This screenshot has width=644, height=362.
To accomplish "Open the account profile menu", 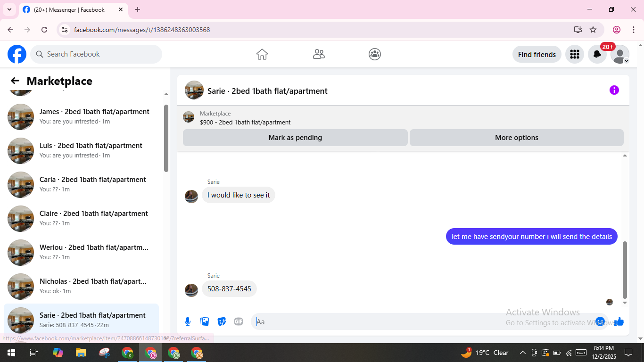I will tap(620, 54).
